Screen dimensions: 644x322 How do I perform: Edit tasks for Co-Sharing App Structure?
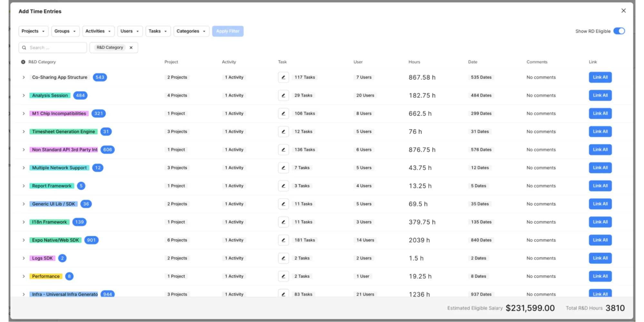(x=284, y=77)
